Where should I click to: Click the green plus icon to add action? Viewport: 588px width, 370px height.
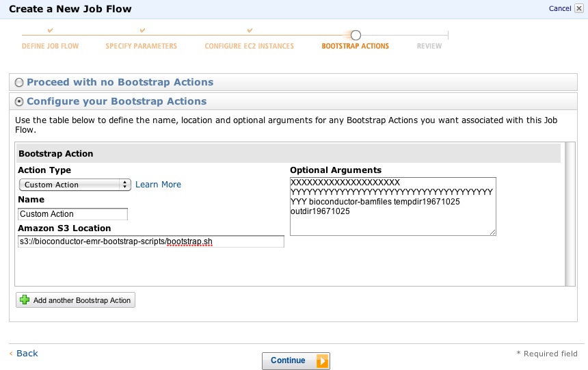pyautogui.click(x=25, y=300)
